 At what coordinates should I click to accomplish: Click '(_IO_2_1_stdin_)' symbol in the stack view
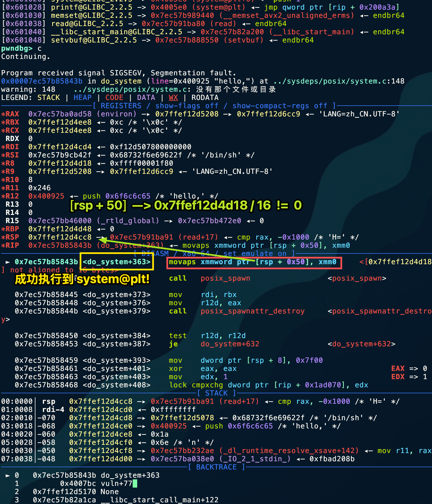[255, 459]
